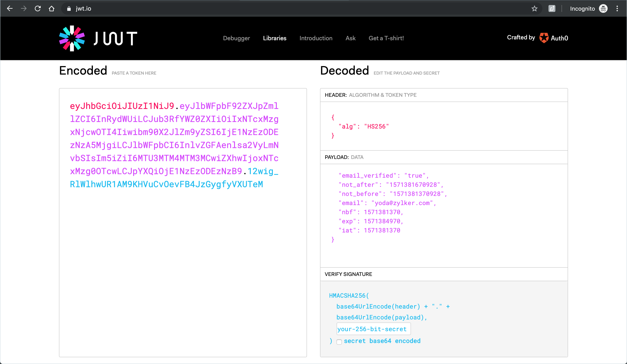Click the Auth0 shield logo
This screenshot has height=364, width=627.
click(x=544, y=38)
